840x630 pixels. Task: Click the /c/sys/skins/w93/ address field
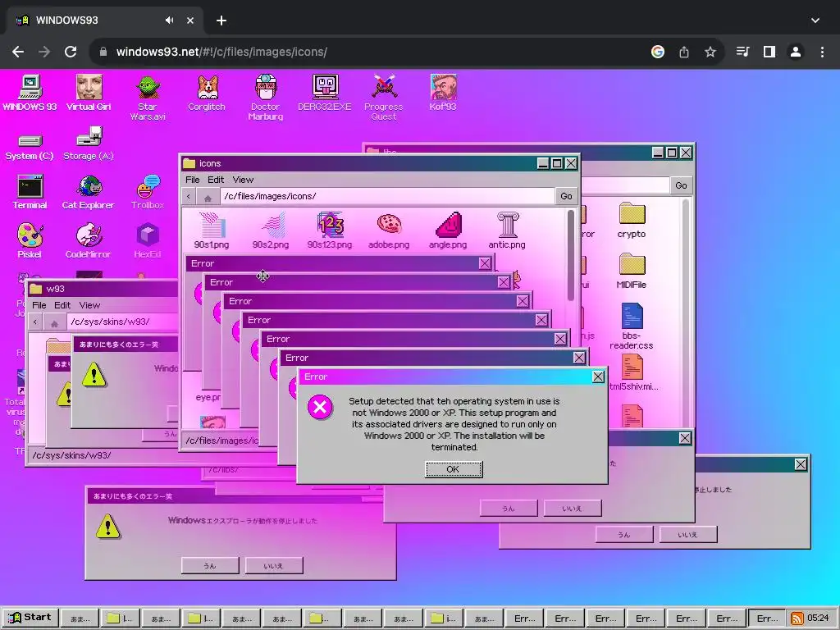[123, 322]
